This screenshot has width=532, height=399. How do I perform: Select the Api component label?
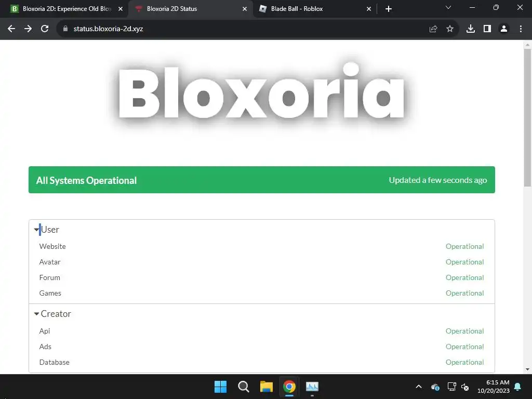[45, 331]
